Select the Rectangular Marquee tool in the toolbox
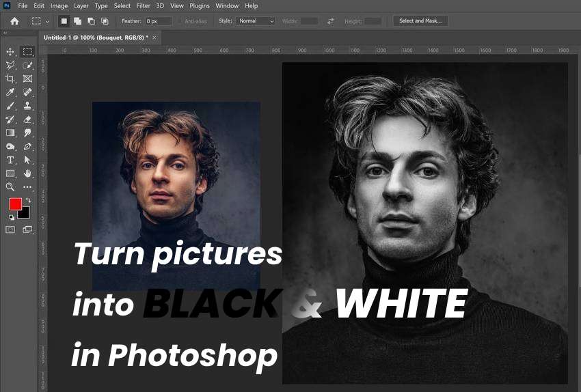581x392 pixels. coord(27,51)
